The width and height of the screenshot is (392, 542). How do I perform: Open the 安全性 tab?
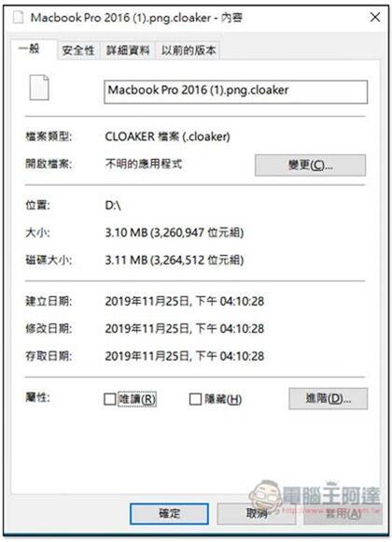[x=78, y=50]
